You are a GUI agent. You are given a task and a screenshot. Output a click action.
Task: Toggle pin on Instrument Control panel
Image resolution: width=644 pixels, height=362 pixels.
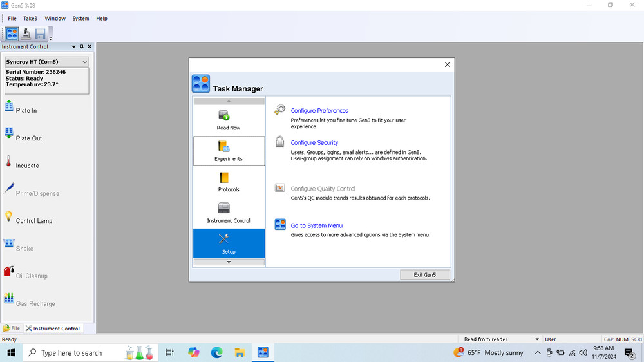tap(82, 47)
